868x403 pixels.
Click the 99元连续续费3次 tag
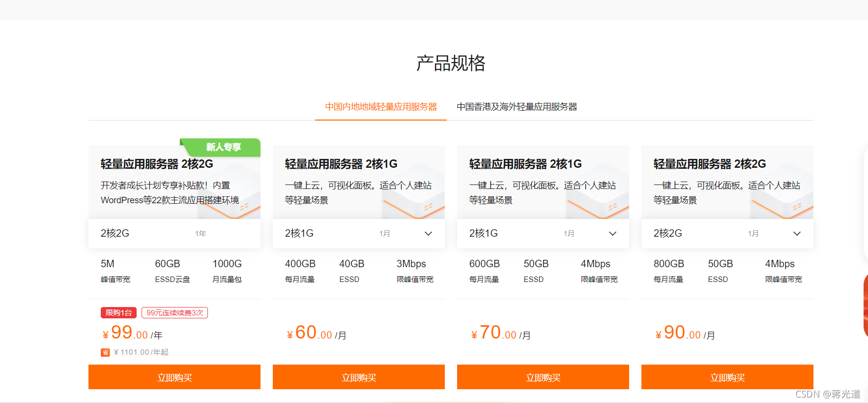174,313
